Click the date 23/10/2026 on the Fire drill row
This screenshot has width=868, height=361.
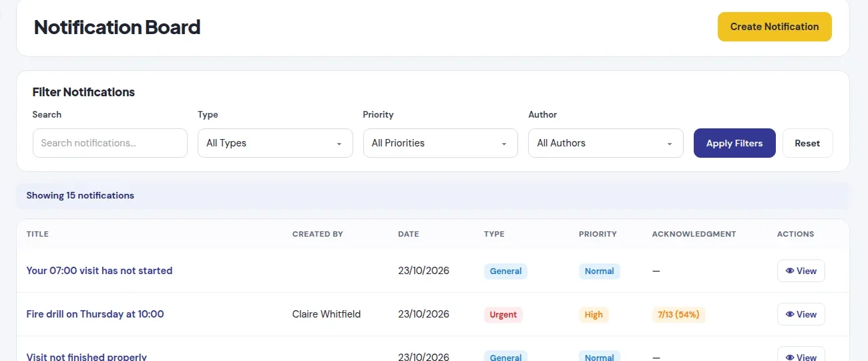click(x=423, y=314)
